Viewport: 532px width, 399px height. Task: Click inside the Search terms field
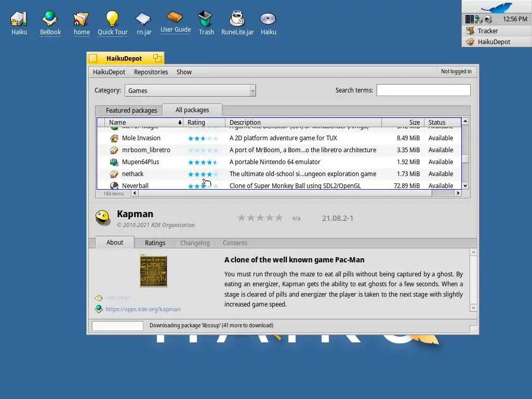423,90
